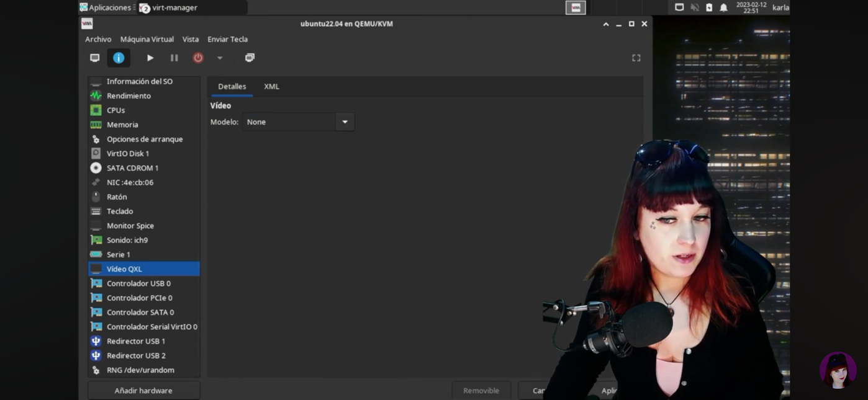
Task: Click the Ratón mouse icon
Action: pos(96,197)
